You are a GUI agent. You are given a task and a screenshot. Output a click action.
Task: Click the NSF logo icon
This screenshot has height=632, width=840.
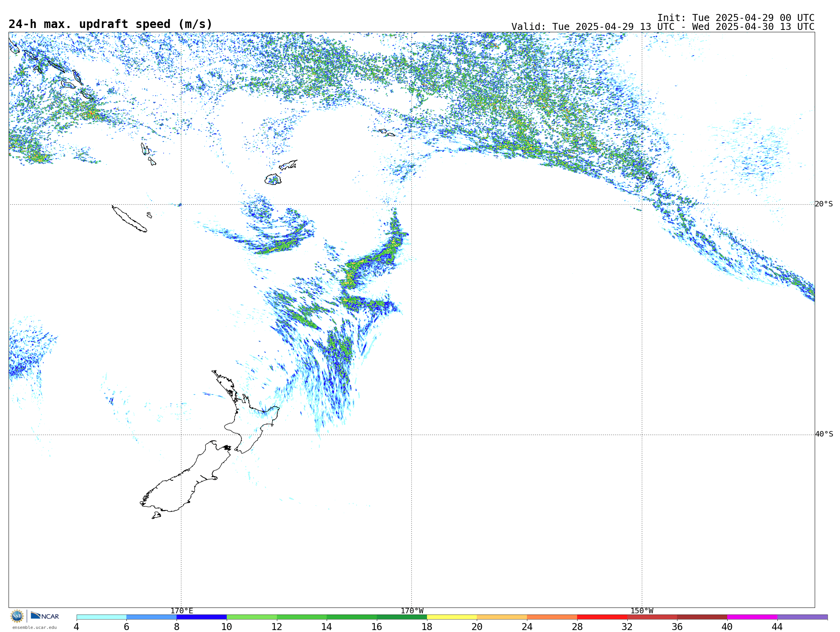[17, 616]
